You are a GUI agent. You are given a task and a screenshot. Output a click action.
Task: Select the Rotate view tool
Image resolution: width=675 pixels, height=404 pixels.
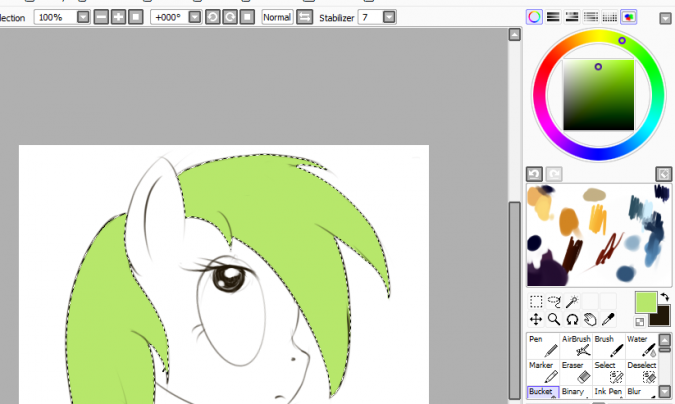click(x=572, y=320)
